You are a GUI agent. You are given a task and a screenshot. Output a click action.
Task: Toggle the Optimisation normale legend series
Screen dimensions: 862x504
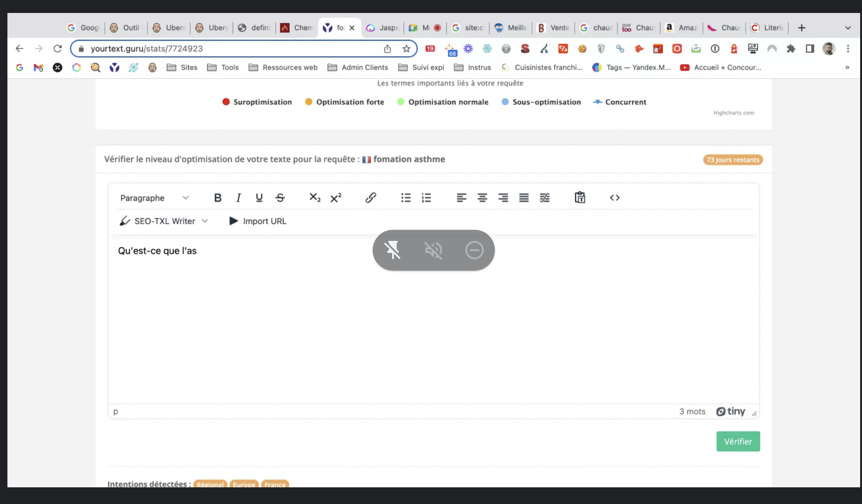[x=443, y=102]
